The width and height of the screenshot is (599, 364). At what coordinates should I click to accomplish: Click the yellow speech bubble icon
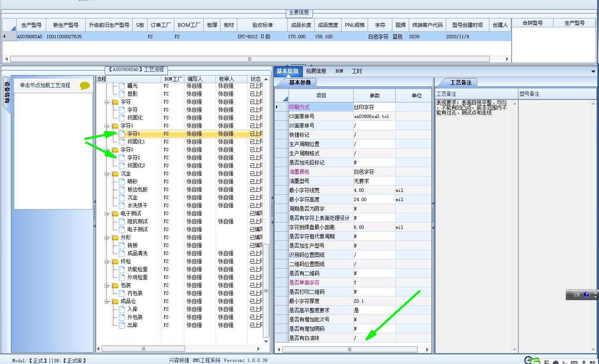coord(85,86)
